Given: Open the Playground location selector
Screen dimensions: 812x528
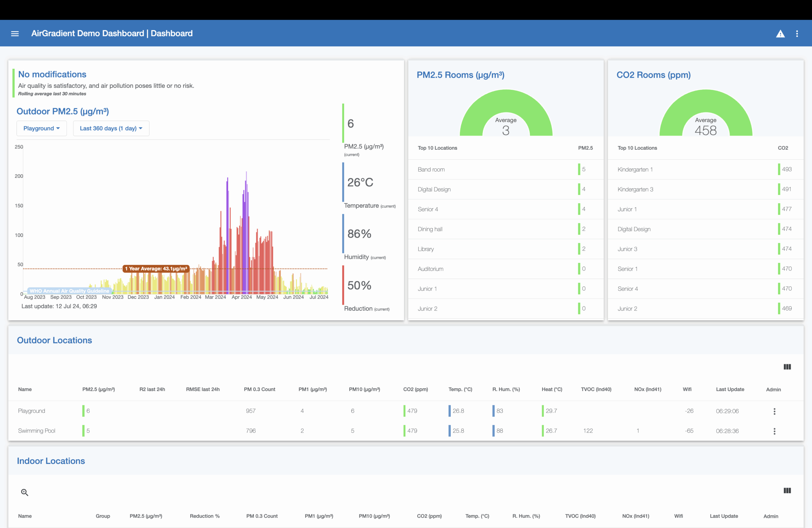Looking at the screenshot, I should pyautogui.click(x=41, y=128).
